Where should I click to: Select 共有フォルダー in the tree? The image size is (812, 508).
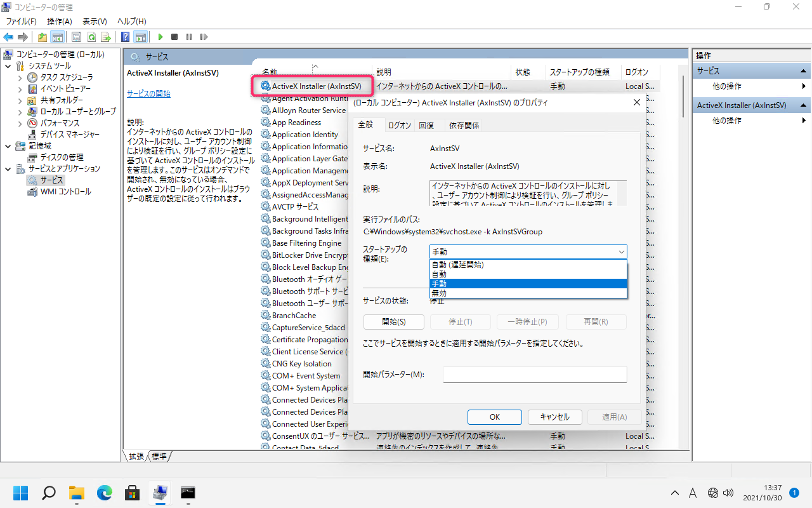(62, 100)
